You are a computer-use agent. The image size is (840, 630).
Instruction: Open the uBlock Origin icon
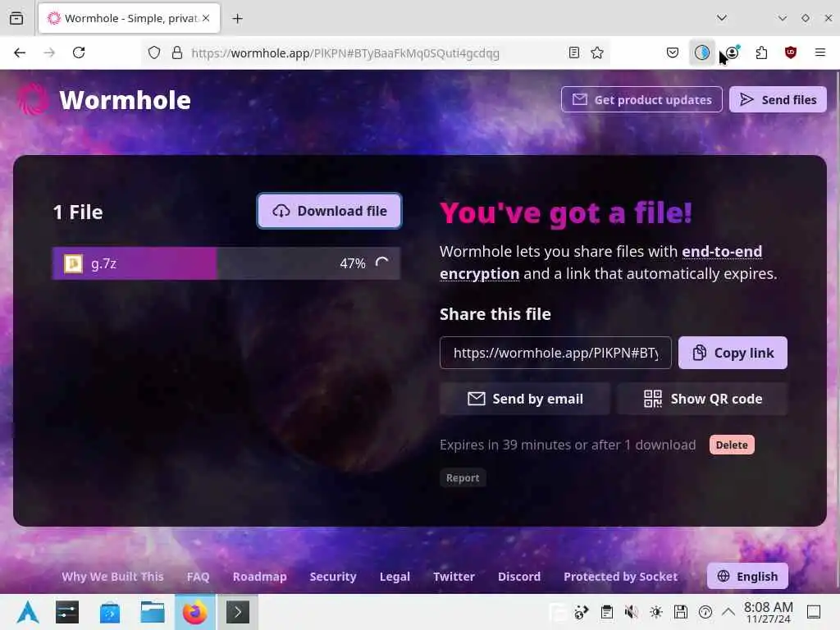click(790, 52)
